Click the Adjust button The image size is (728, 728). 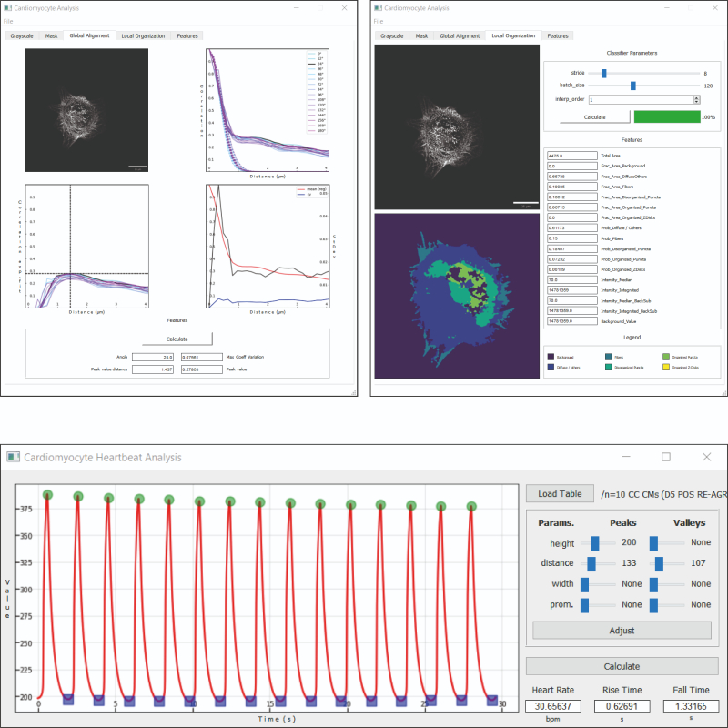622,630
